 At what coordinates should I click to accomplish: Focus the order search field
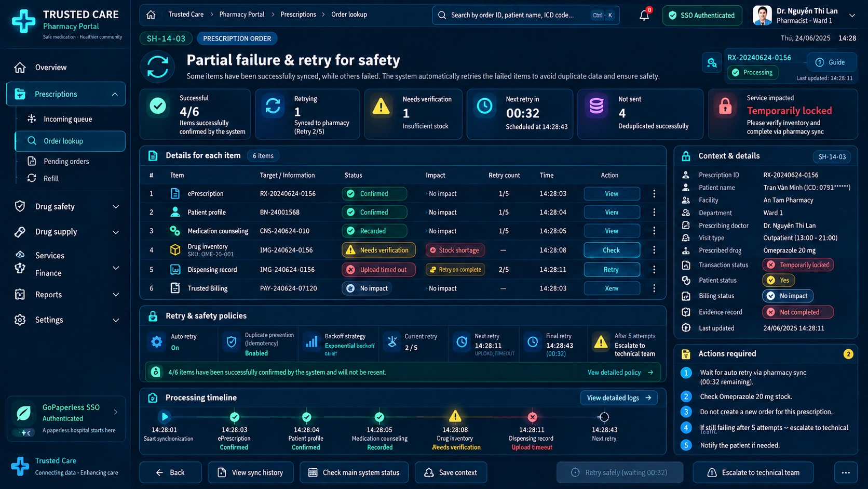tap(525, 15)
